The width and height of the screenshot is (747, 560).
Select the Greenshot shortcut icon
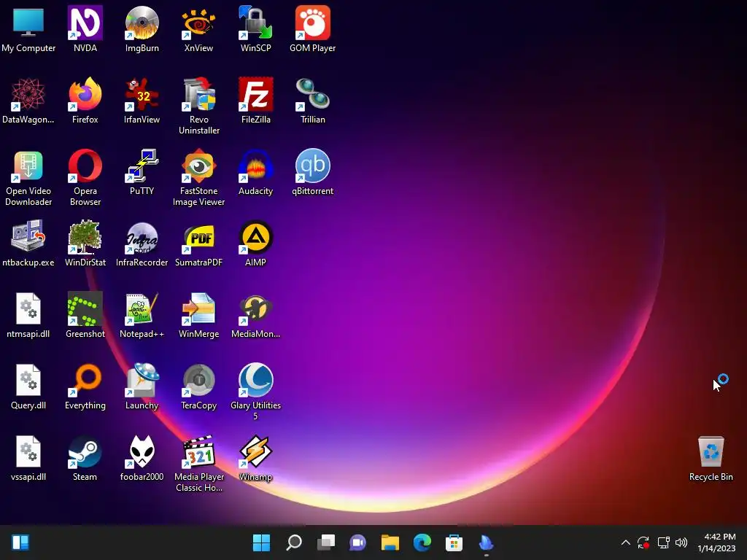[x=85, y=308]
